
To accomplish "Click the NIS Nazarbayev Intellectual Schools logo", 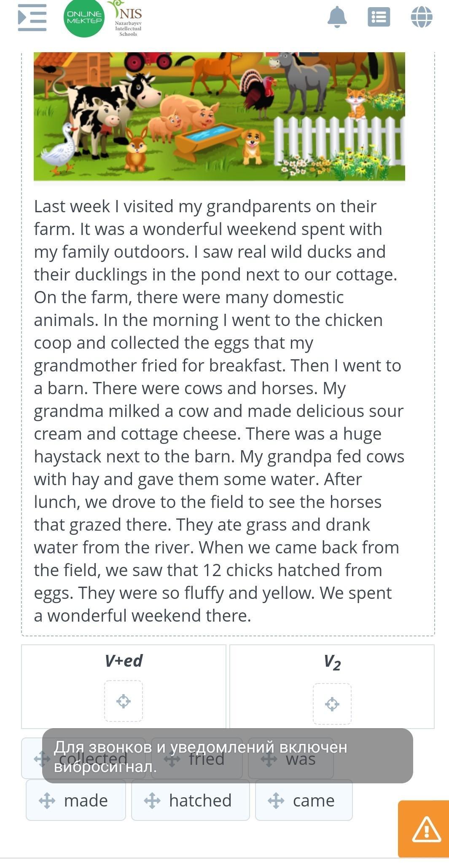I will pyautogui.click(x=129, y=19).
